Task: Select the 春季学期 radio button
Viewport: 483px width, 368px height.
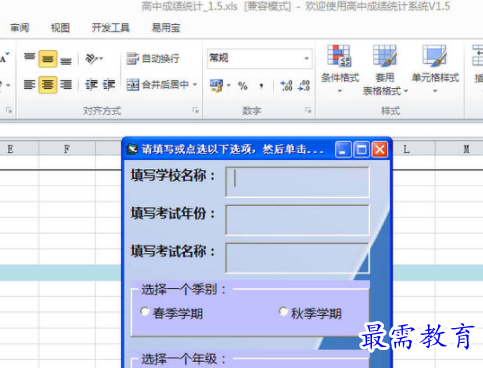Action: click(x=145, y=312)
